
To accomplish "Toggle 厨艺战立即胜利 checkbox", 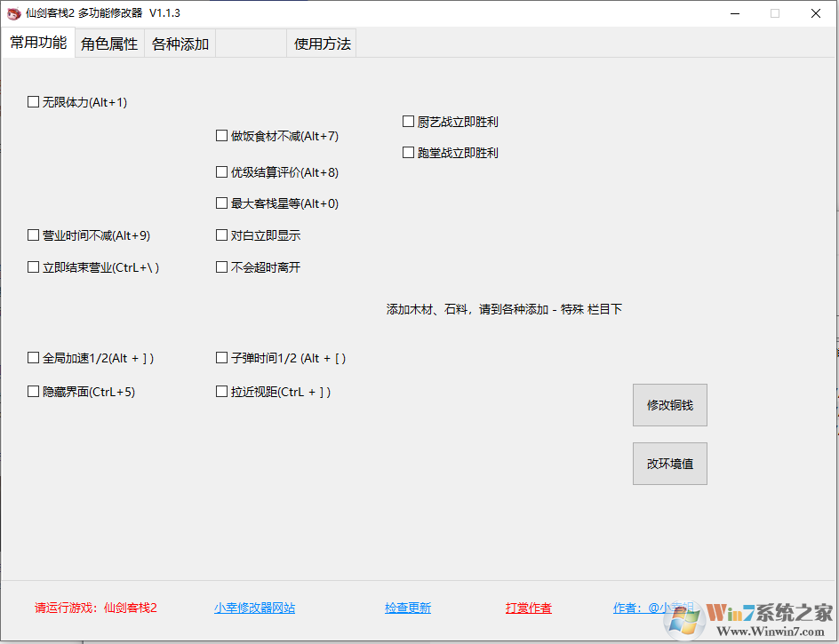I will [x=408, y=121].
